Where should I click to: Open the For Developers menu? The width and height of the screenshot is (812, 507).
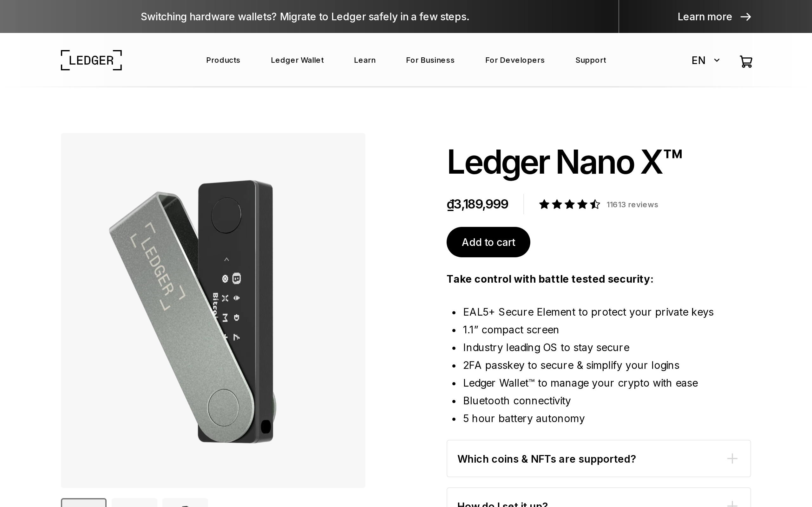(515, 60)
